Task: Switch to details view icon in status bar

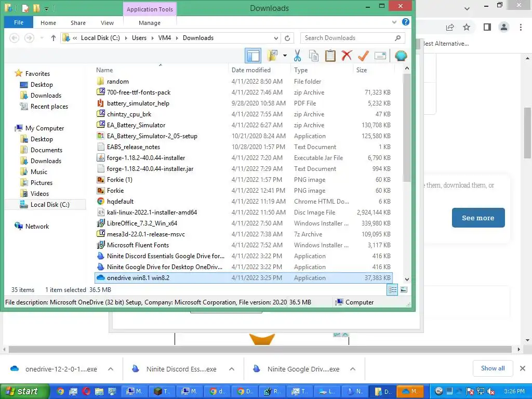Action: 392,290
